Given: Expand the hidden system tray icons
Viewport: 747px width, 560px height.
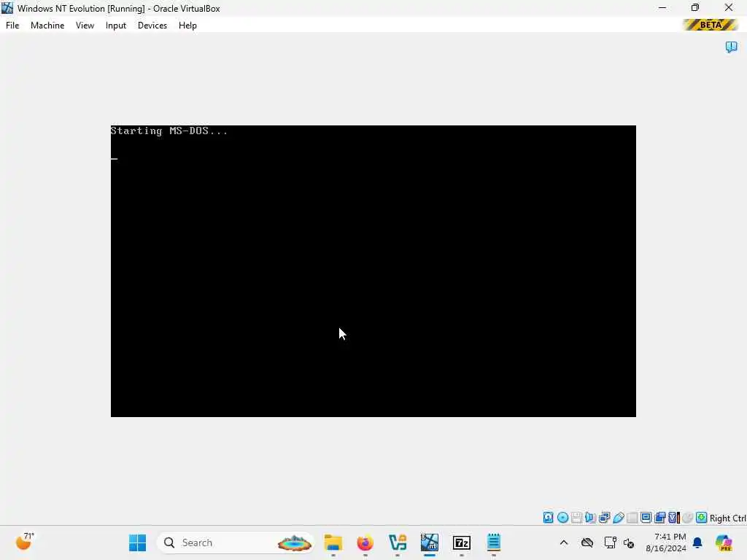Looking at the screenshot, I should [564, 542].
